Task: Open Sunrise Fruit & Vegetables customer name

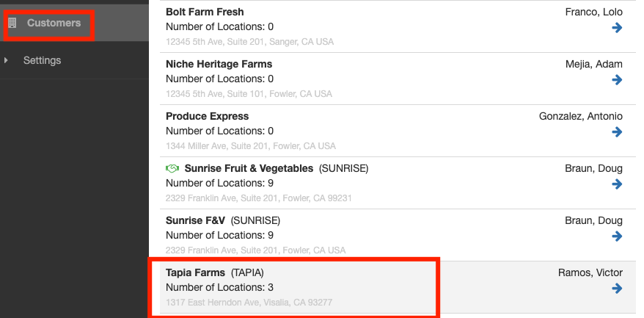Action: coord(249,168)
